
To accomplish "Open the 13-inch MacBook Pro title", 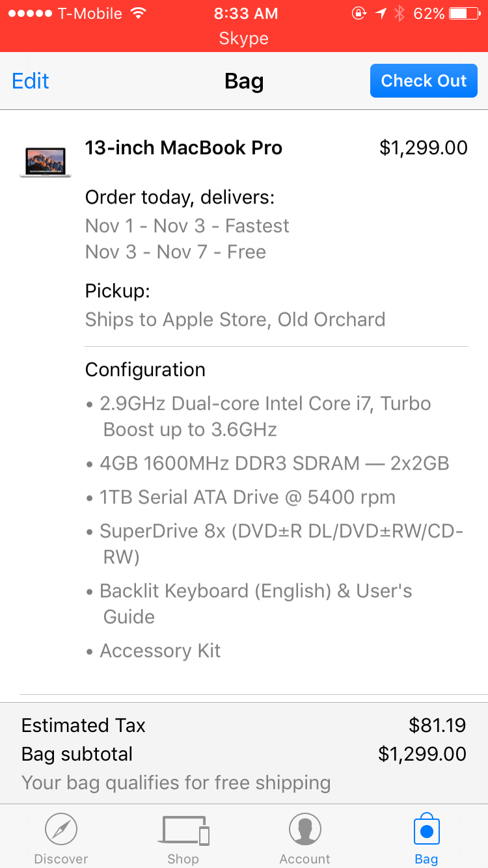I will click(x=183, y=148).
